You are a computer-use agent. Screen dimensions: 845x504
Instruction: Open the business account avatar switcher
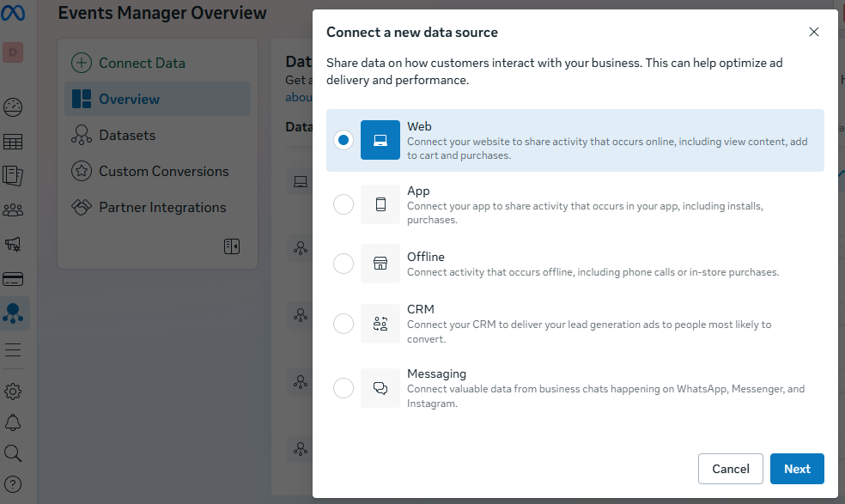13,52
